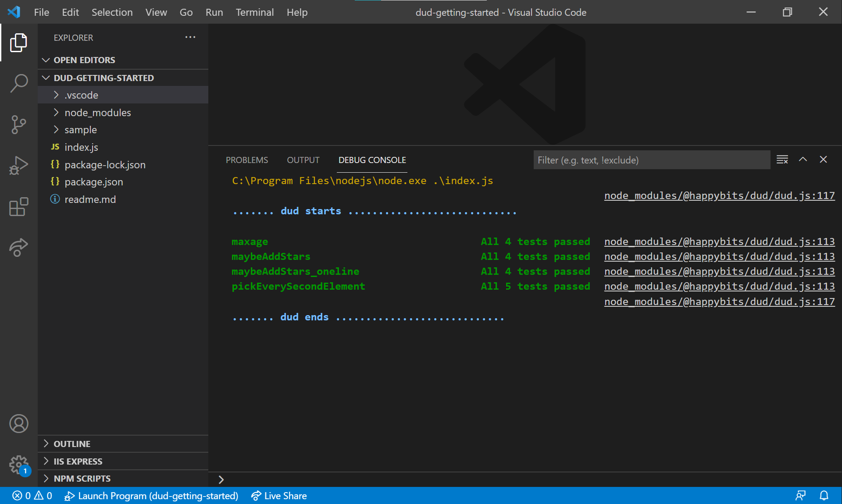Switch to the PROBLEMS tab
Screen dimensions: 842x504
(x=246, y=160)
